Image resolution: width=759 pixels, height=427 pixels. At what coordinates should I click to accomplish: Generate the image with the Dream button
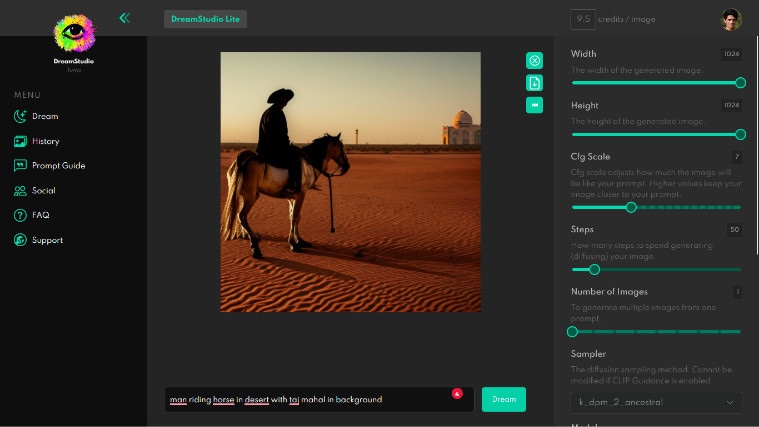[x=503, y=399]
